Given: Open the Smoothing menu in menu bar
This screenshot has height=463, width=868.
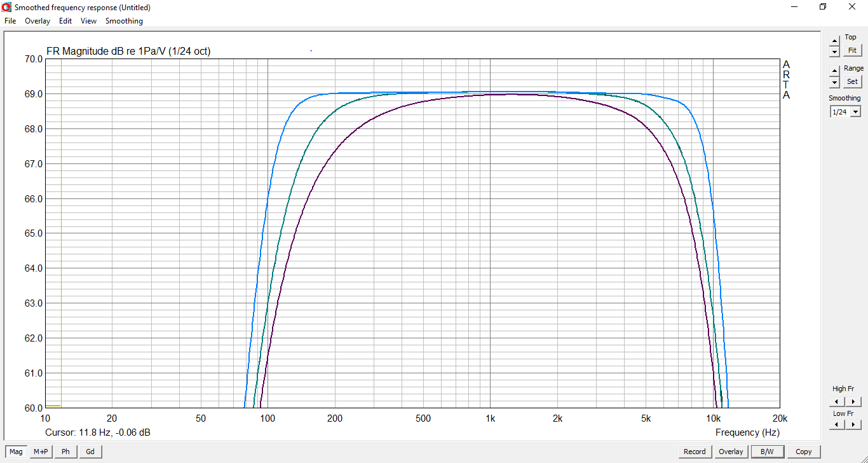Looking at the screenshot, I should (x=124, y=21).
